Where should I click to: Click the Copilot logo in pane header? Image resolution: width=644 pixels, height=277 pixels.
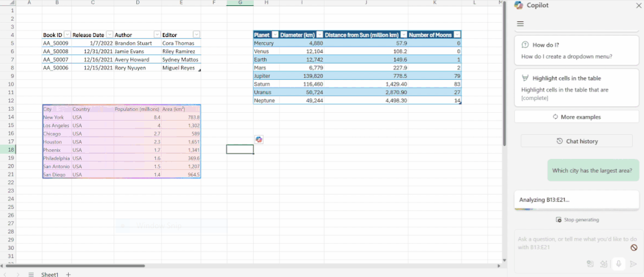point(519,5)
